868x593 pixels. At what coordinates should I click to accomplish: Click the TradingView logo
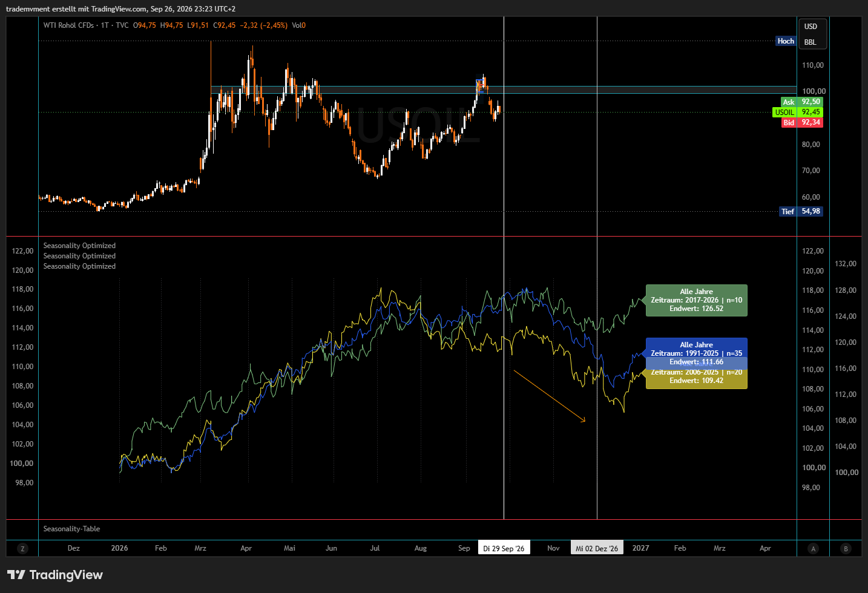pyautogui.click(x=55, y=575)
